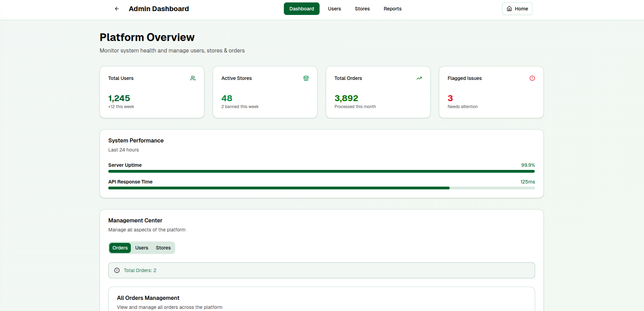The image size is (644, 311).
Task: Select the Orders tab in Management Center
Action: (x=120, y=248)
